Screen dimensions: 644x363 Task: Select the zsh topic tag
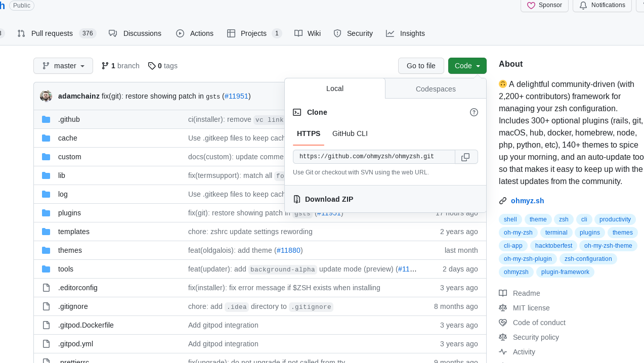click(564, 219)
